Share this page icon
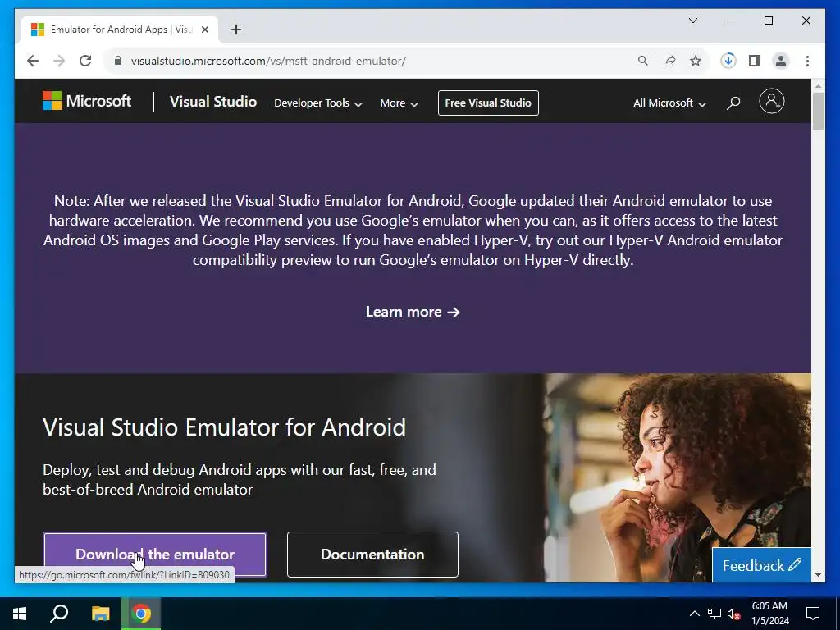This screenshot has height=630, width=840. (x=669, y=61)
